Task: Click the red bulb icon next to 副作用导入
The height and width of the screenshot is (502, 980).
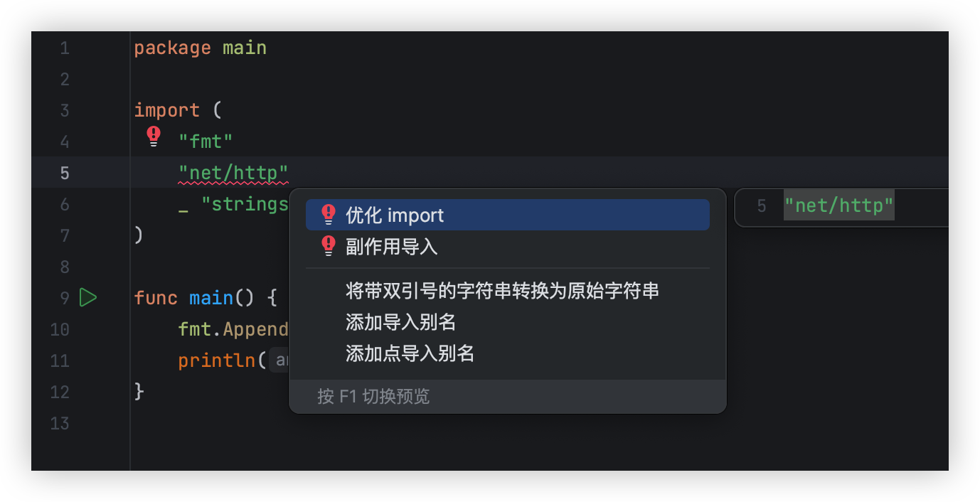Action: click(x=328, y=246)
